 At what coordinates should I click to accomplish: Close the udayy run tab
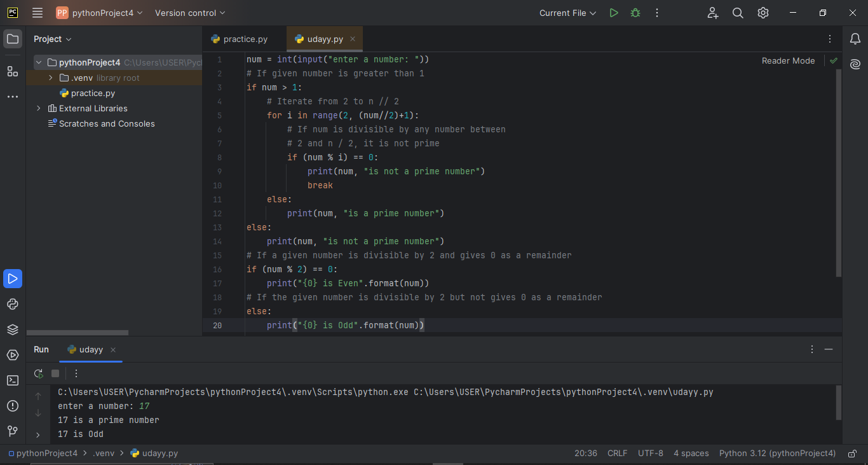[x=113, y=350]
